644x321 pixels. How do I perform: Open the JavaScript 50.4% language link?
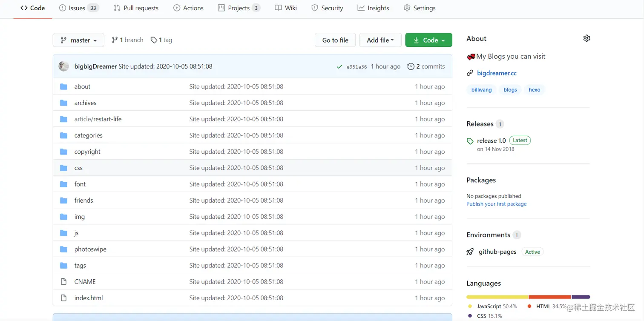492,307
